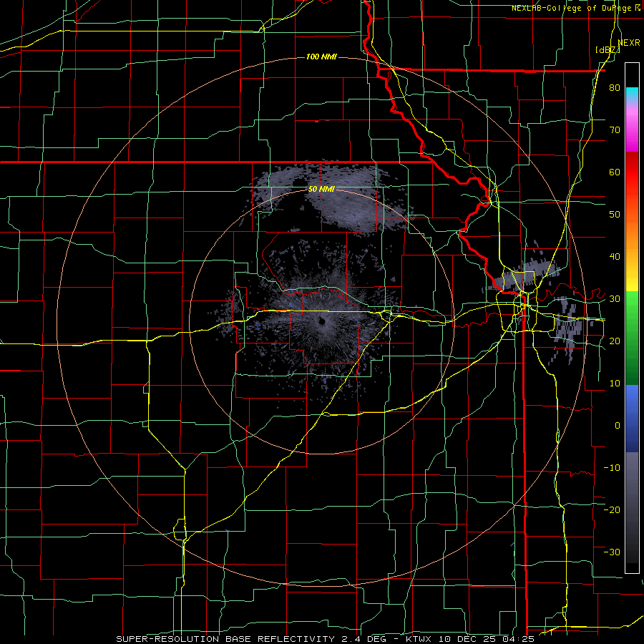Click the -20 value on dBZ scale
644x644 pixels.
coord(612,509)
